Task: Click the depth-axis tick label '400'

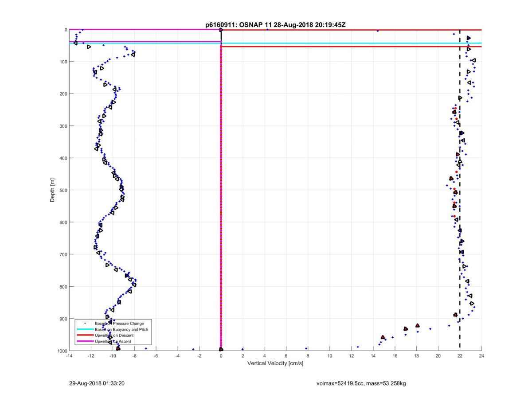Action: (x=63, y=158)
